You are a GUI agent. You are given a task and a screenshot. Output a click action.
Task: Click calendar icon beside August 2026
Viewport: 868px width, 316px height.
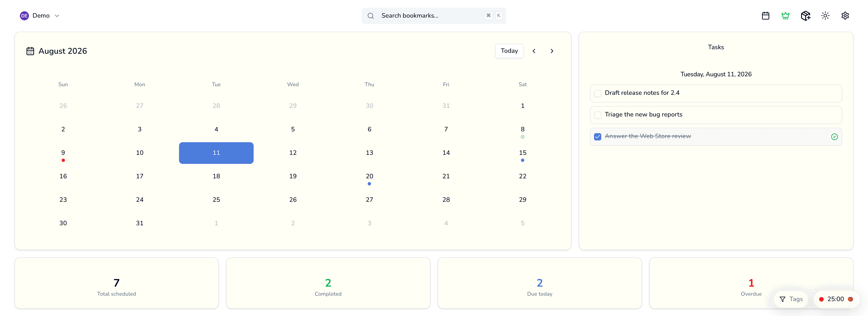coord(30,51)
